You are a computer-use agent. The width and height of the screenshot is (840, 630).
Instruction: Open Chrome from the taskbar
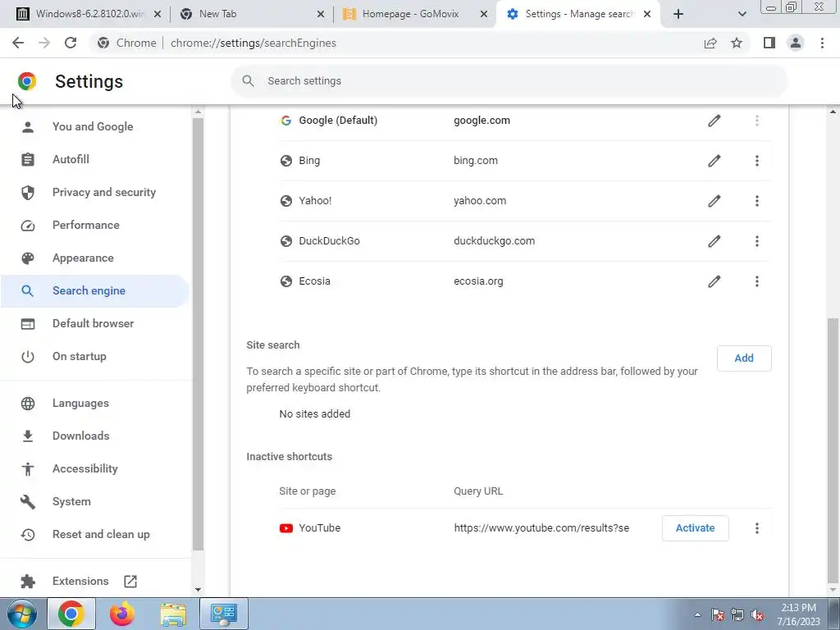(71, 614)
